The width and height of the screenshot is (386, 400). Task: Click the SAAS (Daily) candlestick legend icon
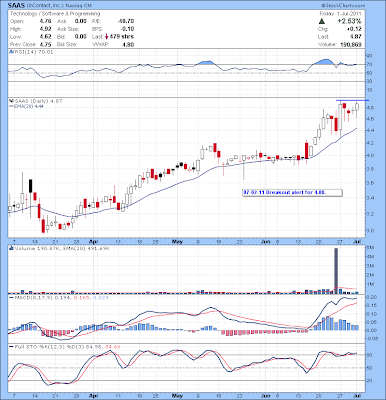[x=11, y=101]
